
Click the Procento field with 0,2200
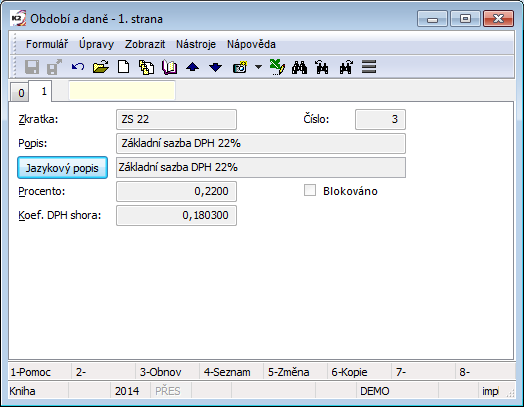click(176, 191)
